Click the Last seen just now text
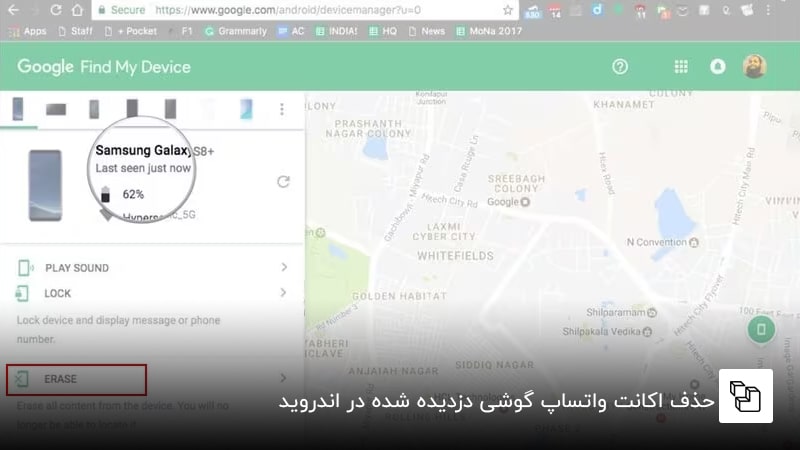 (x=143, y=168)
